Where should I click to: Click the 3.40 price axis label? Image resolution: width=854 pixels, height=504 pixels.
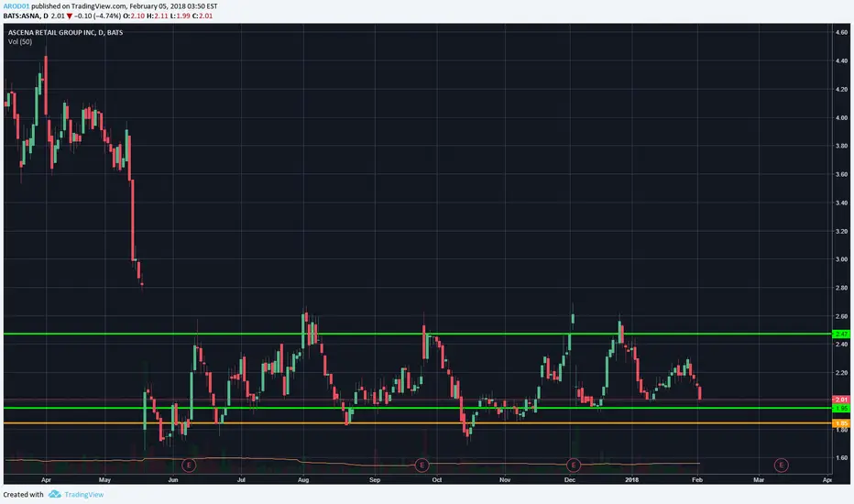(x=841, y=203)
